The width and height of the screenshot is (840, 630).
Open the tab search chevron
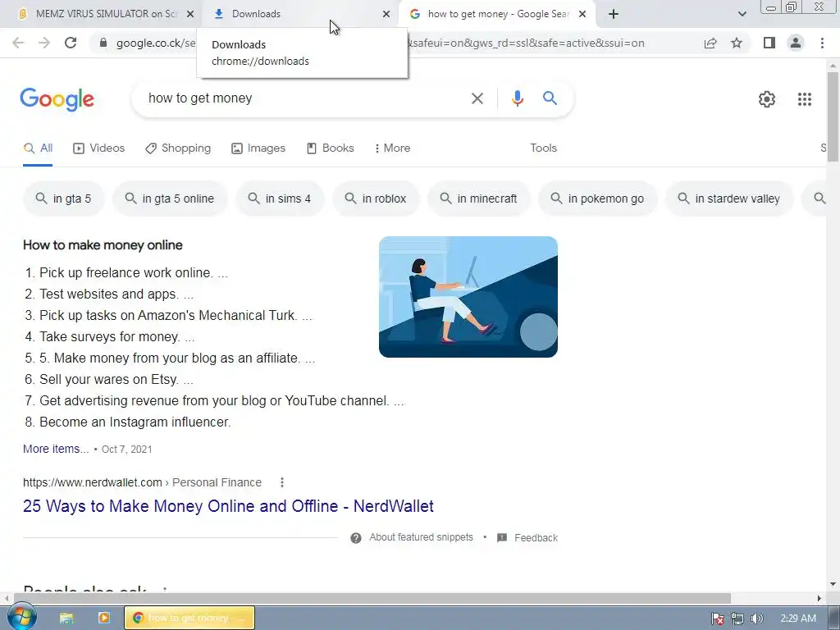(x=742, y=14)
